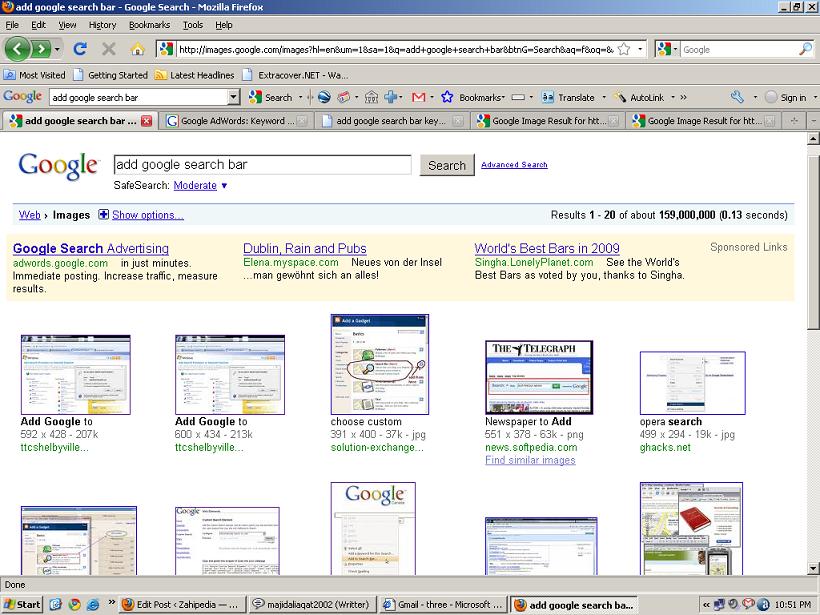
Task: Click the Find similar images link
Action: [530, 460]
